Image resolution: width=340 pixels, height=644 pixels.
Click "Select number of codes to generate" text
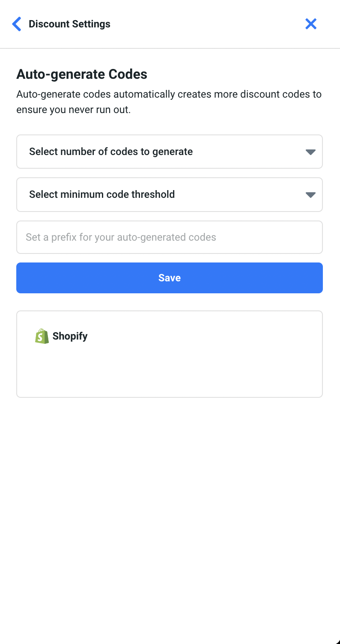[x=111, y=152]
